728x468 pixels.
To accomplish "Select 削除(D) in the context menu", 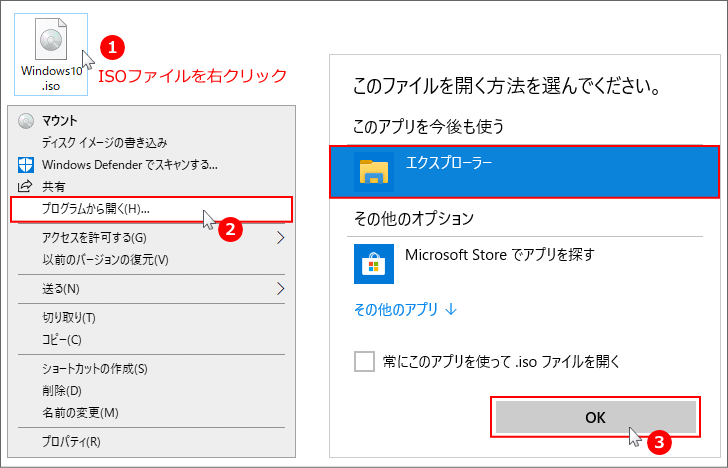I will [x=152, y=390].
